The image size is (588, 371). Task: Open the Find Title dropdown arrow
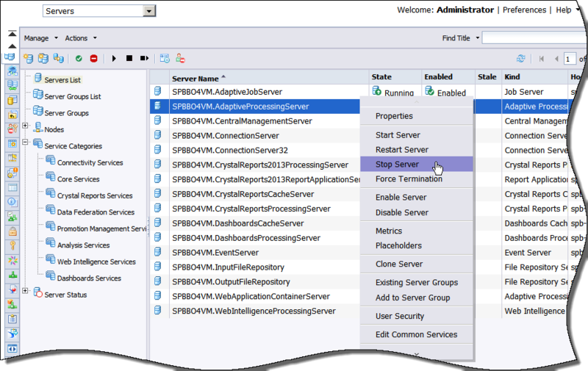tap(477, 38)
